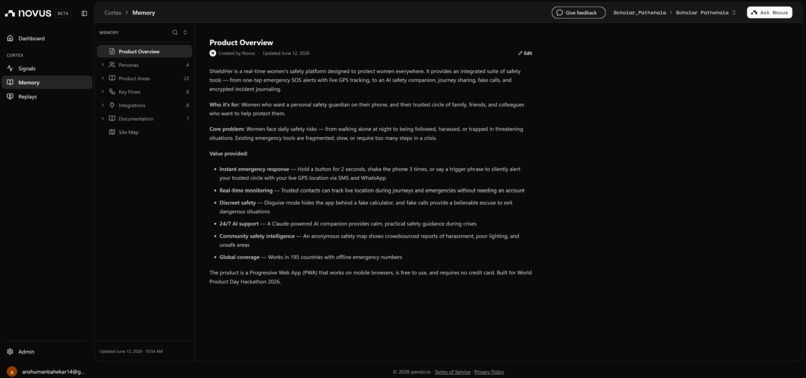Open the Key Flows label
This screenshot has height=378, width=806.
[x=130, y=92]
